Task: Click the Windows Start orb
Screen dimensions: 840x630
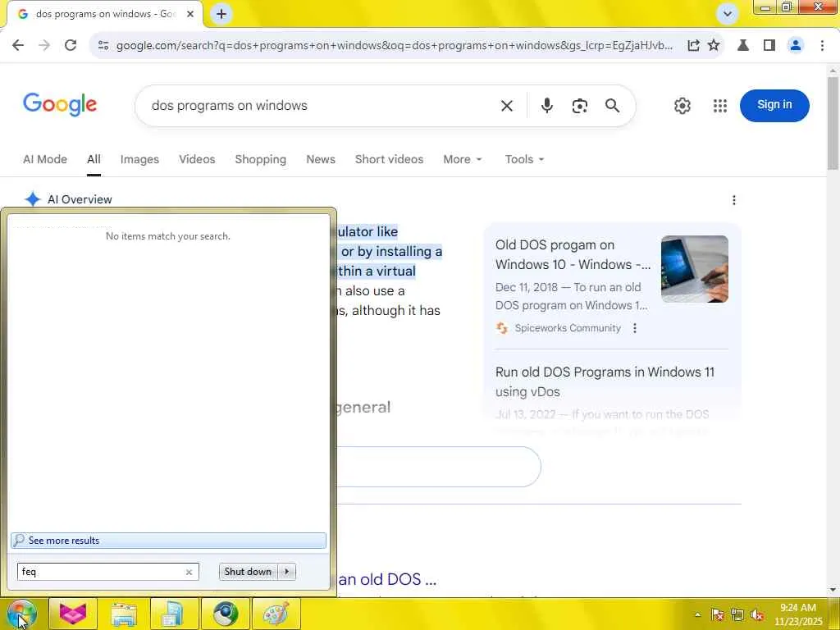Action: (x=21, y=614)
